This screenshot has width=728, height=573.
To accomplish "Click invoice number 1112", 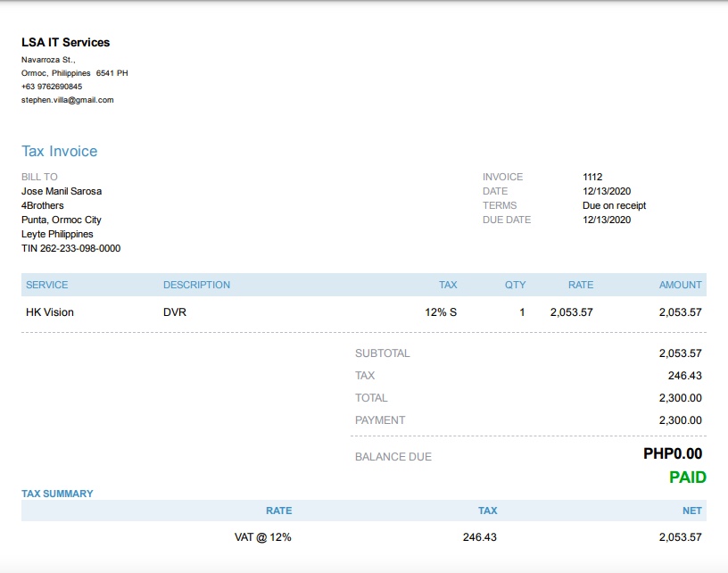I will point(592,177).
